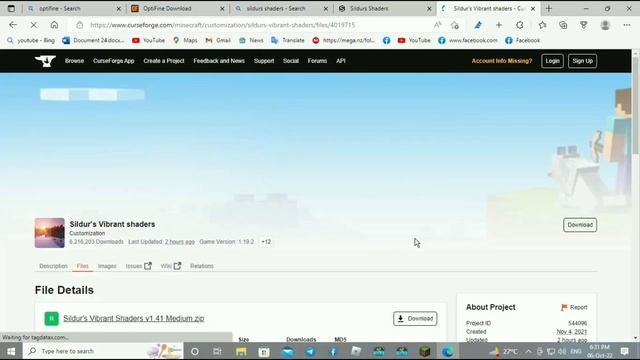
Task: Open Windows Start menu
Action: coord(11,351)
